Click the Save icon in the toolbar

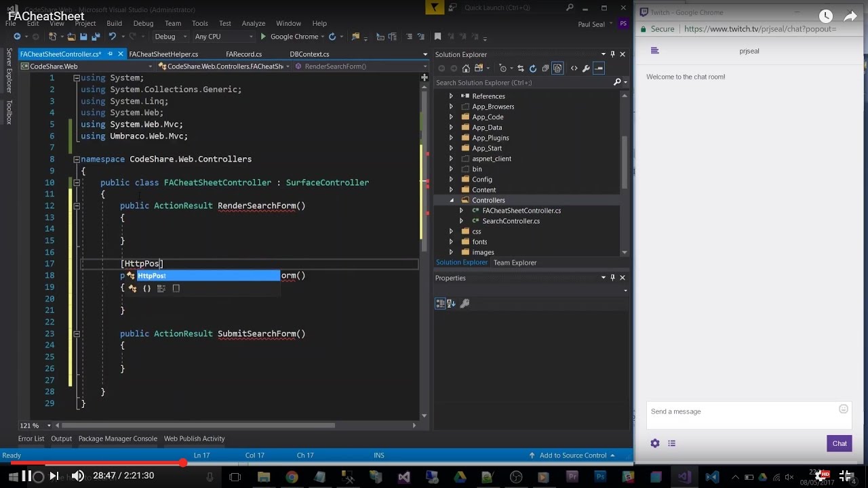coord(83,37)
